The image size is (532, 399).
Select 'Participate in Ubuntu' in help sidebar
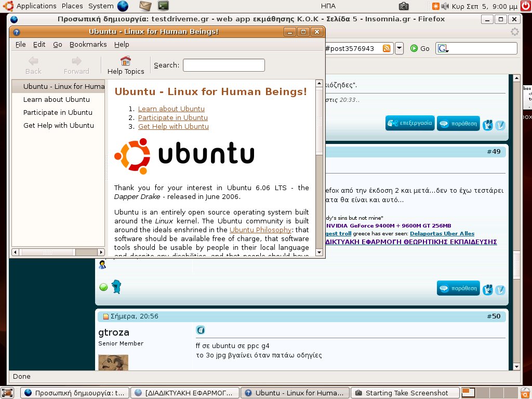[58, 112]
